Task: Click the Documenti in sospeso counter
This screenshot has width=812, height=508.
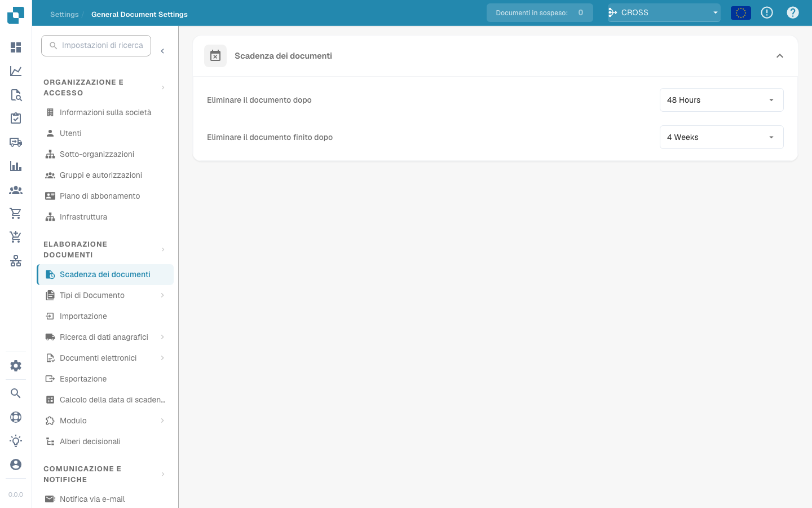Action: coord(540,12)
